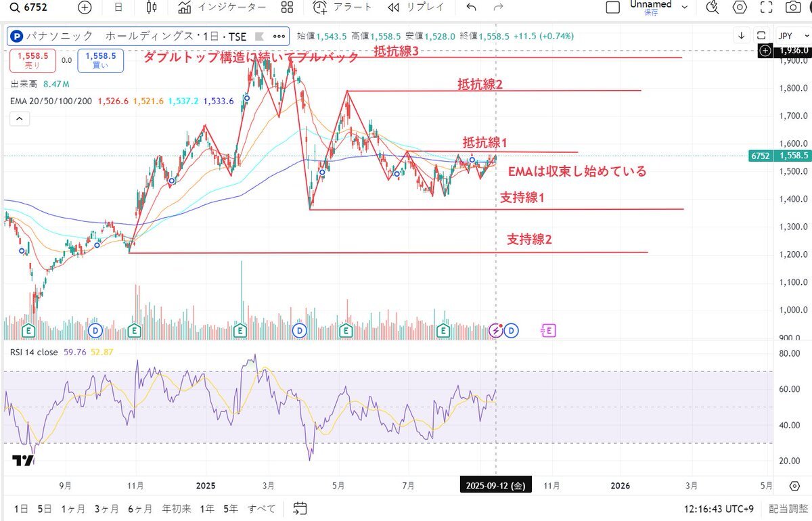Take a chart snapshot with camera icon
This screenshot has width=812, height=521.
[x=792, y=7]
